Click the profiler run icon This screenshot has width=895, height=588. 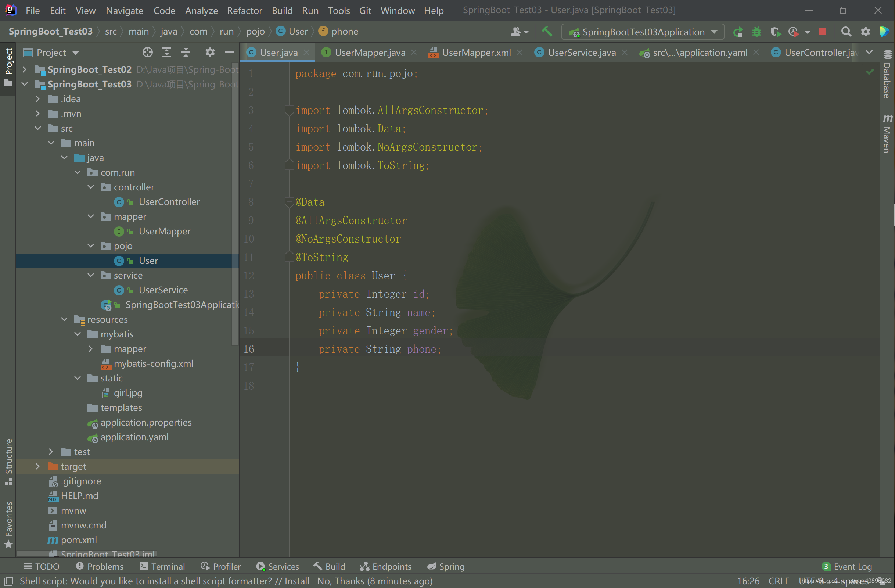click(x=794, y=32)
